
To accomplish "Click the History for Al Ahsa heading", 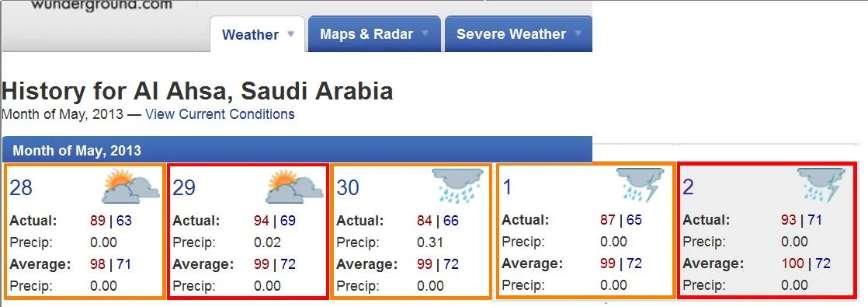I will point(197,91).
